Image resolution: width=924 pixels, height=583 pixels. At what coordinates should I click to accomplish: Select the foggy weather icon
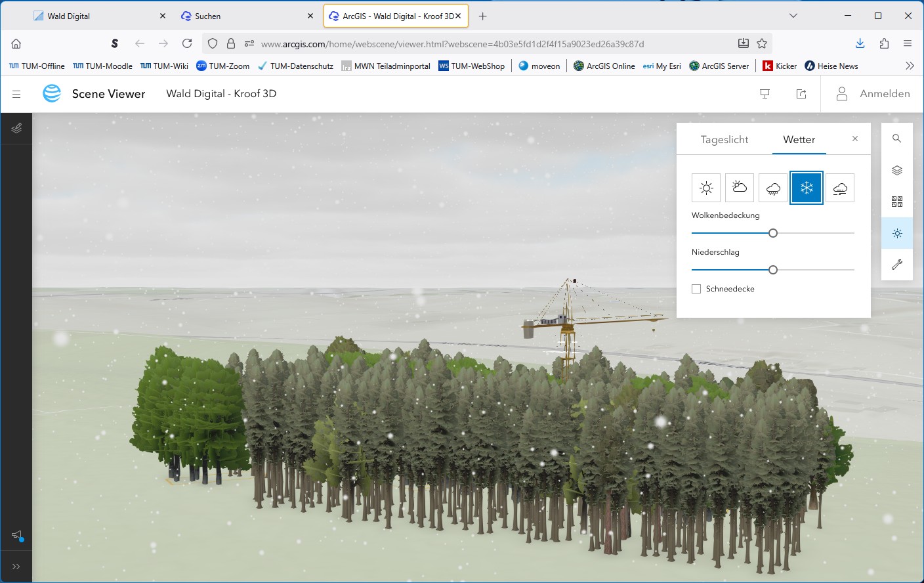click(840, 188)
